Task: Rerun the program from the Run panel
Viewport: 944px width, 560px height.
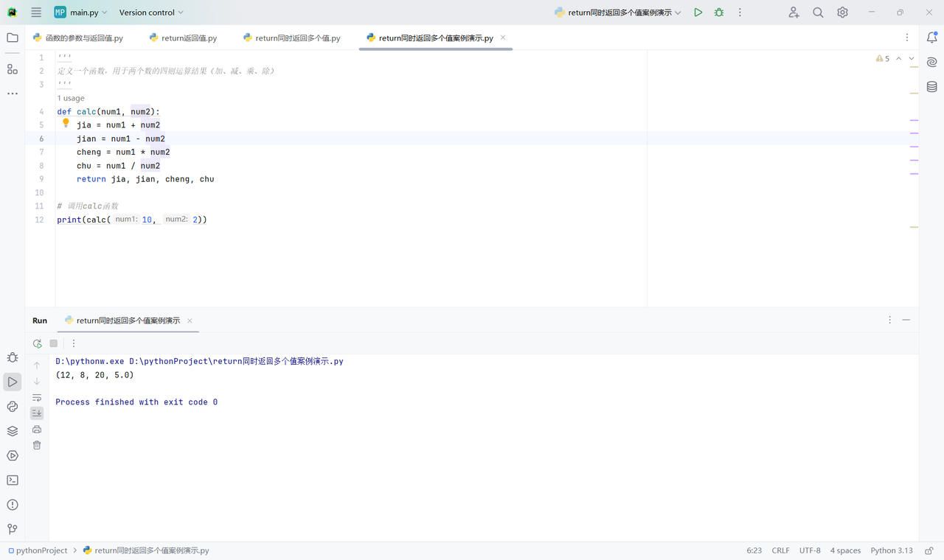Action: [37, 343]
